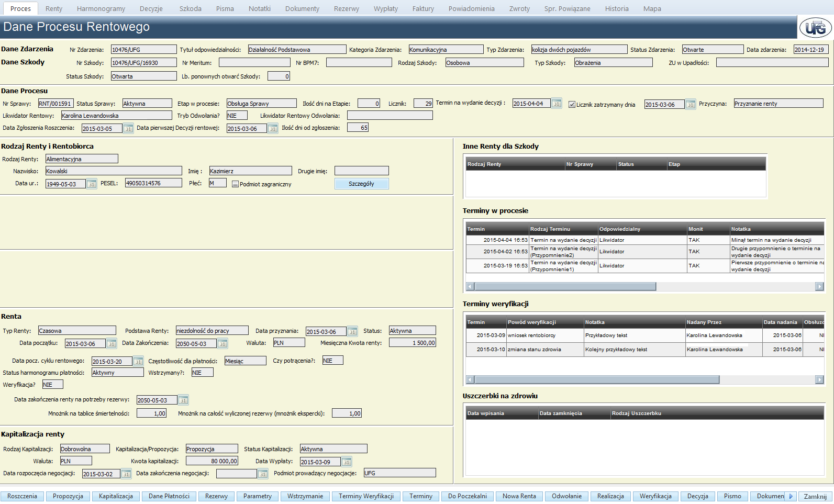The height and width of the screenshot is (504, 834).
Task: Click the Parametry button
Action: tap(258, 496)
